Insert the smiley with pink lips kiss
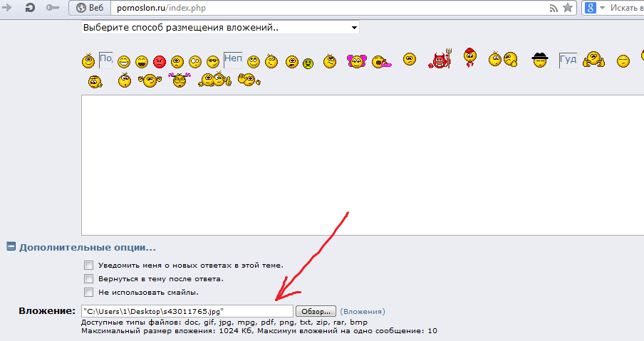644x341 pixels. click(381, 62)
